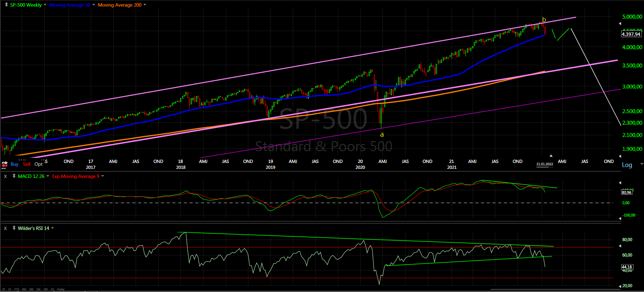Select the 1W time range
644x292 pixels.
(x=45, y=289)
